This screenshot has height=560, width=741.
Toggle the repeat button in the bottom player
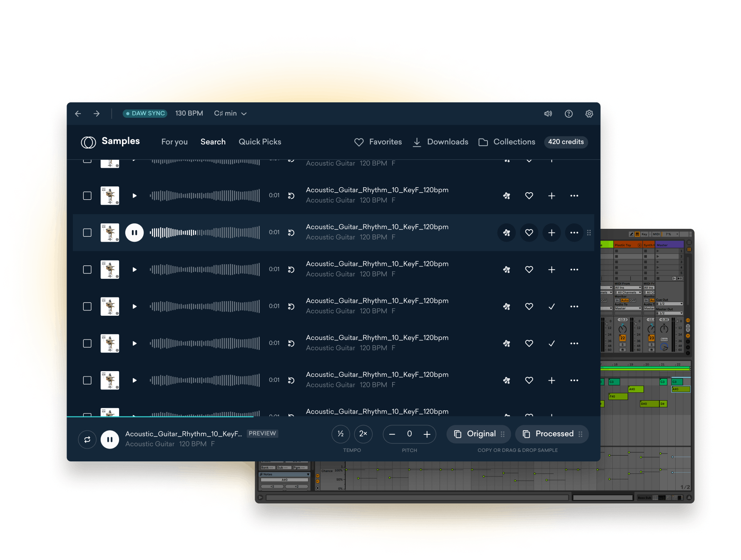tap(87, 439)
